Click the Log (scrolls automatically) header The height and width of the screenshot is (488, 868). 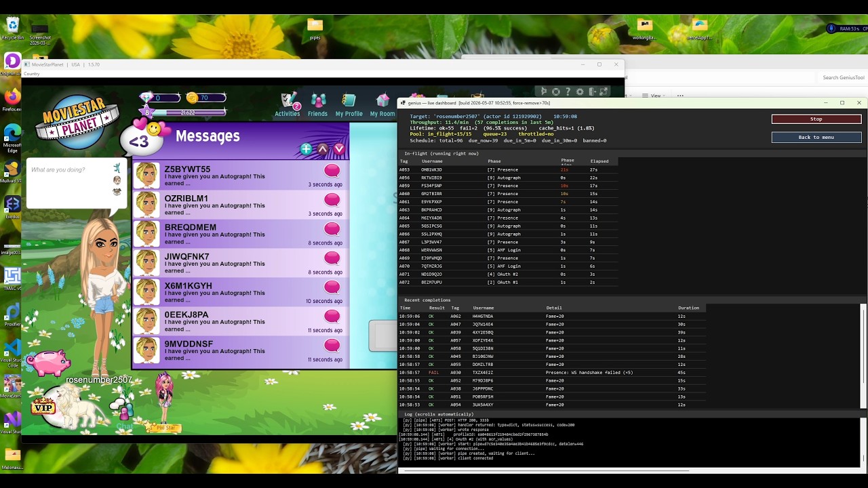point(439,414)
